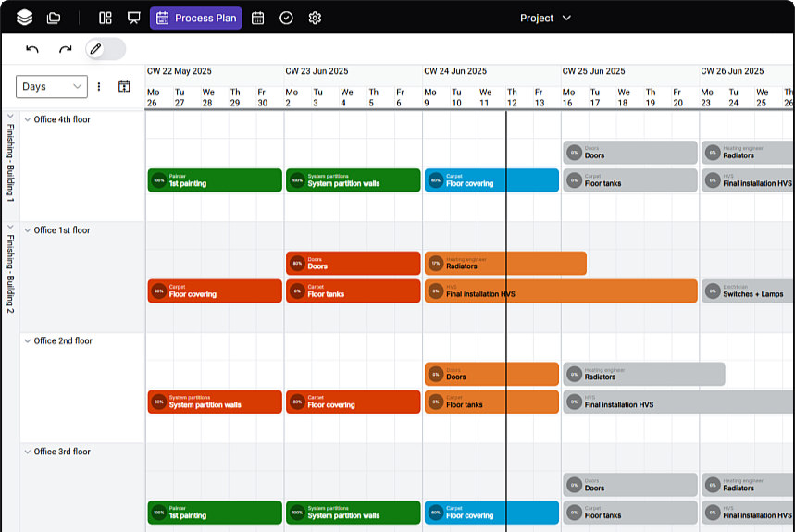Open the Project dropdown menu
Viewport: 795px width, 532px height.
click(545, 18)
